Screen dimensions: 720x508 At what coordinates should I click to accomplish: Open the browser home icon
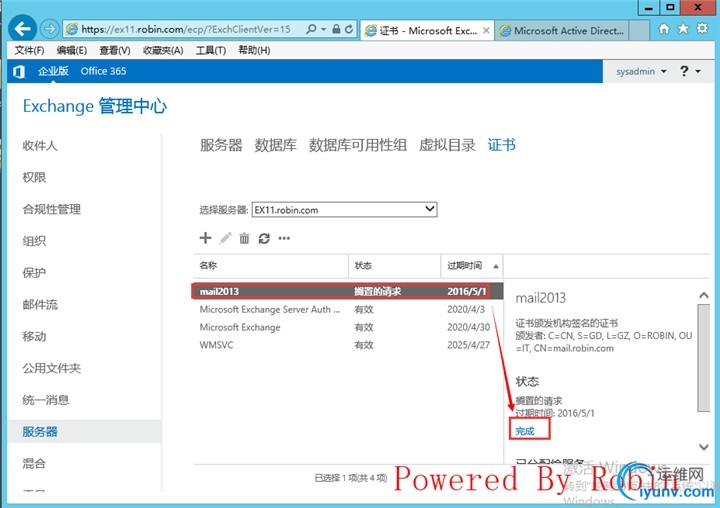pyautogui.click(x=664, y=29)
